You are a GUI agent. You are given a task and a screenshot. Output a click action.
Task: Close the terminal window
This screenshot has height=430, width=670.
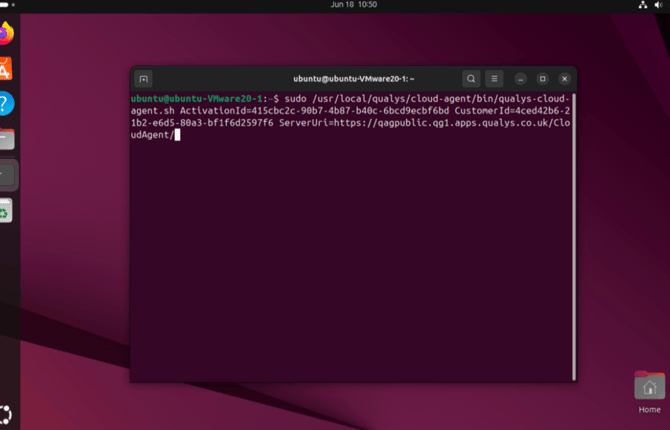(564, 79)
